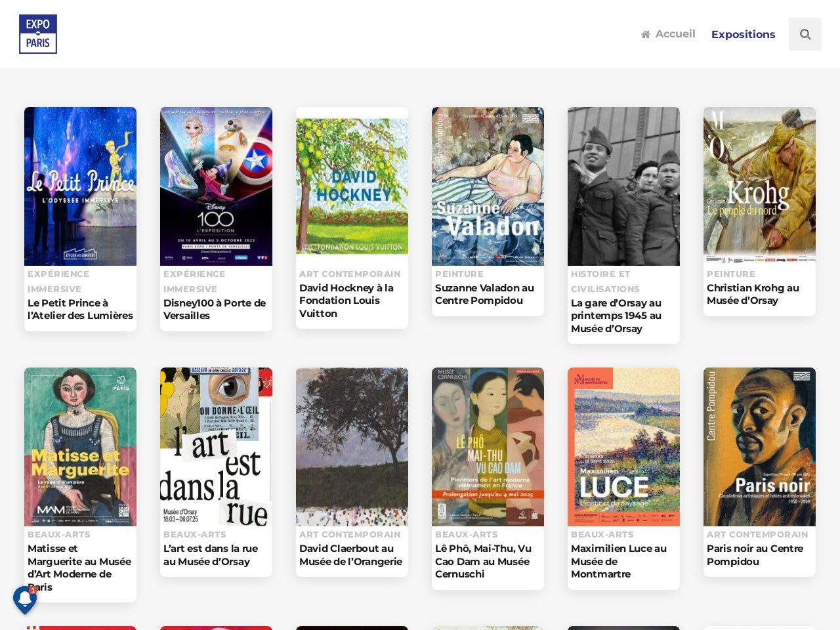Open Paris noir poster thumbnail
Screen dimensions: 840x630
759,447
